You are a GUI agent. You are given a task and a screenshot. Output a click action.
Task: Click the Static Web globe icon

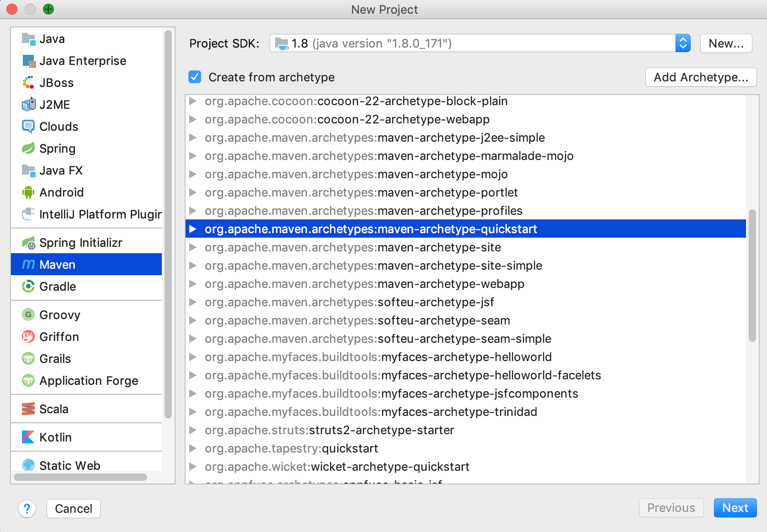(x=28, y=465)
